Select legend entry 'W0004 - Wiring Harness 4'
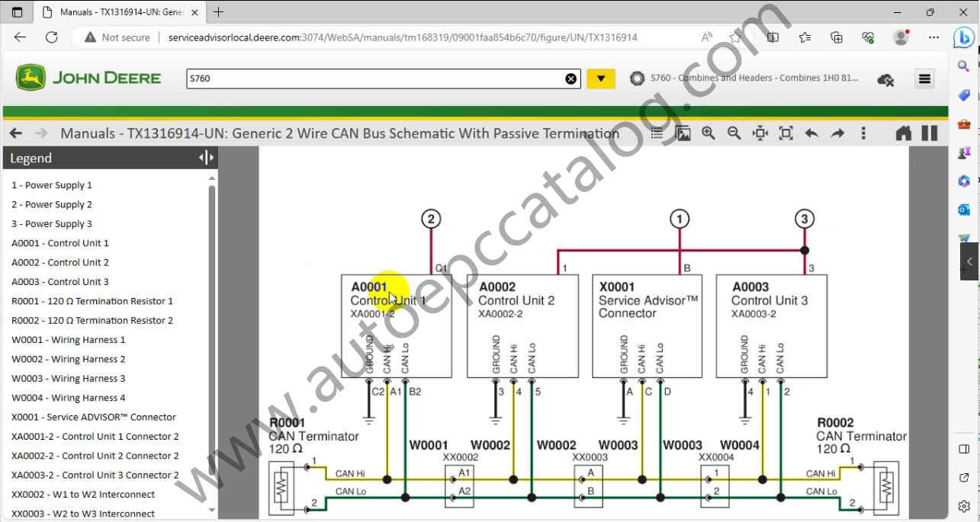Image resolution: width=980 pixels, height=522 pixels. point(69,398)
